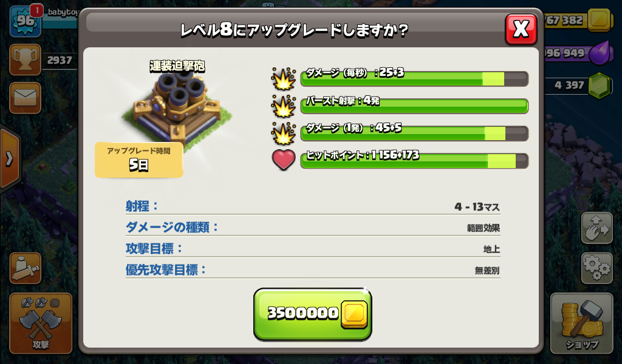Viewport: 622px width, 364px height.
Task: Tap the gold storage counter icon
Action: point(598,19)
